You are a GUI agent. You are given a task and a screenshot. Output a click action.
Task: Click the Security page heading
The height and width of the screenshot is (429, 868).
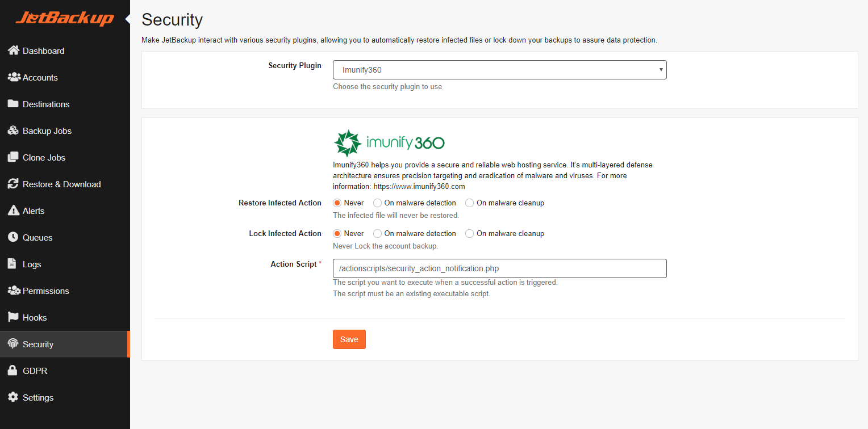(172, 20)
